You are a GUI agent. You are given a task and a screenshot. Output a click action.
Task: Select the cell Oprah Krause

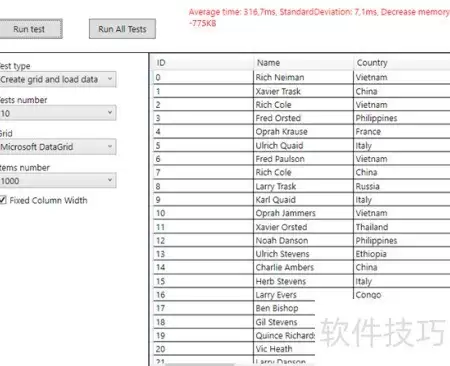point(303,132)
